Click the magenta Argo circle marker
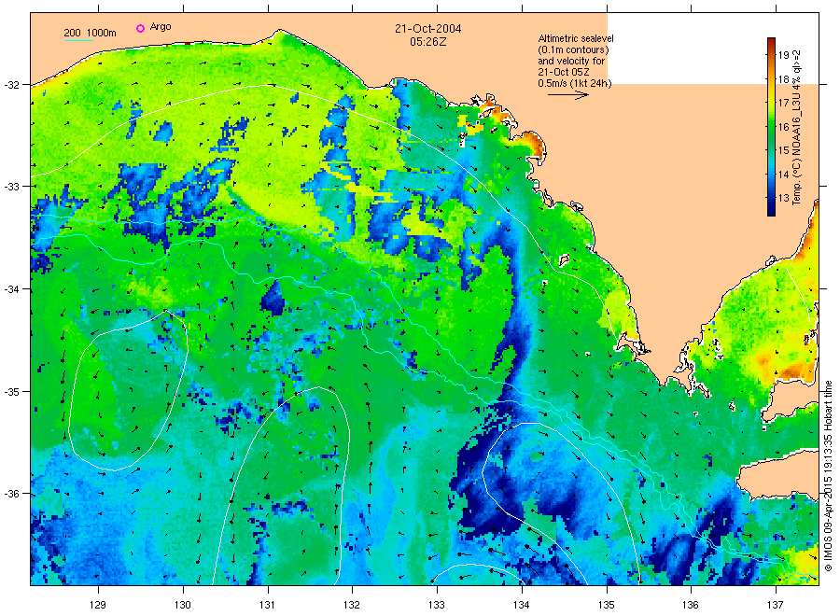840x616 pixels. pyautogui.click(x=140, y=28)
